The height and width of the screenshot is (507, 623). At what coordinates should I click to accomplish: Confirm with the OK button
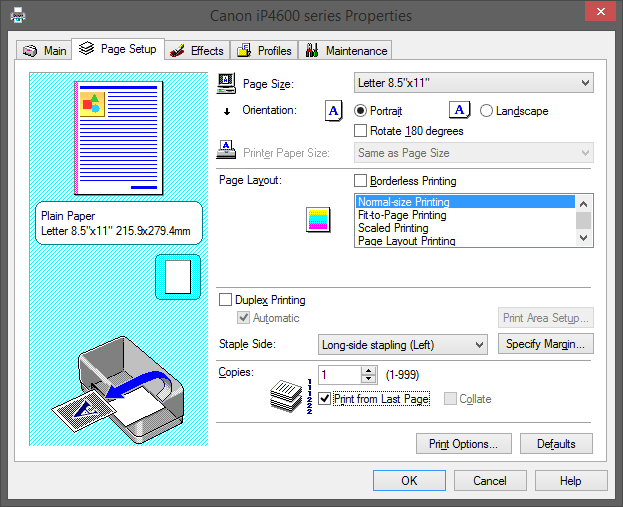[409, 481]
